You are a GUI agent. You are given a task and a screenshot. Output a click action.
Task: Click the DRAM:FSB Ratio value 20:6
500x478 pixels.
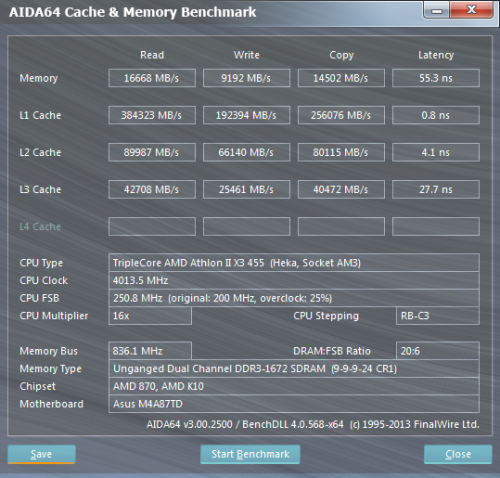[x=438, y=351]
